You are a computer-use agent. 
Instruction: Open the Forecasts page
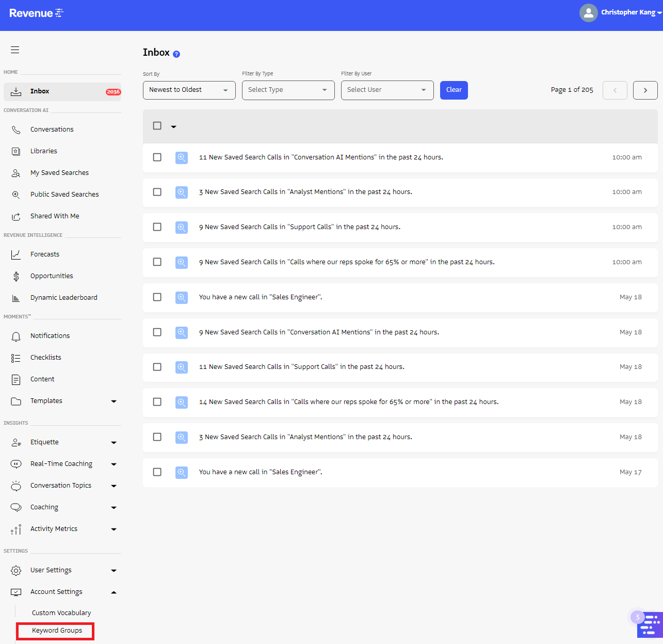(45, 254)
